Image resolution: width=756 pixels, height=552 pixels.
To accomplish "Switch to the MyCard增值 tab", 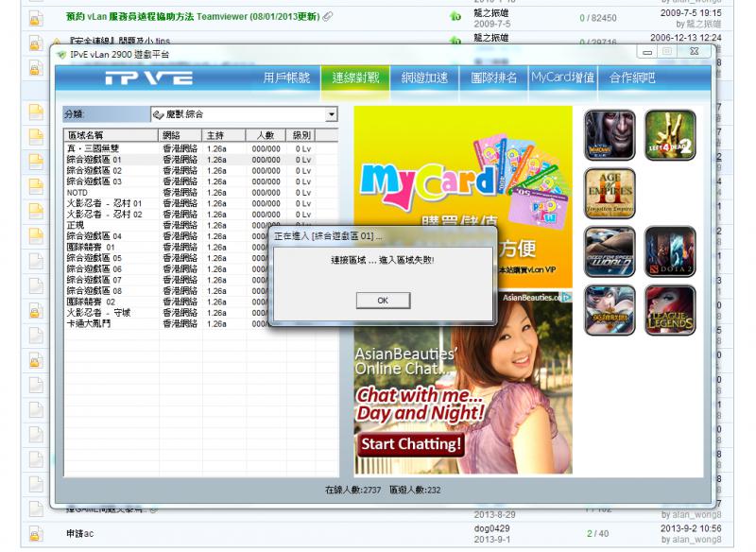I will 562,79.
